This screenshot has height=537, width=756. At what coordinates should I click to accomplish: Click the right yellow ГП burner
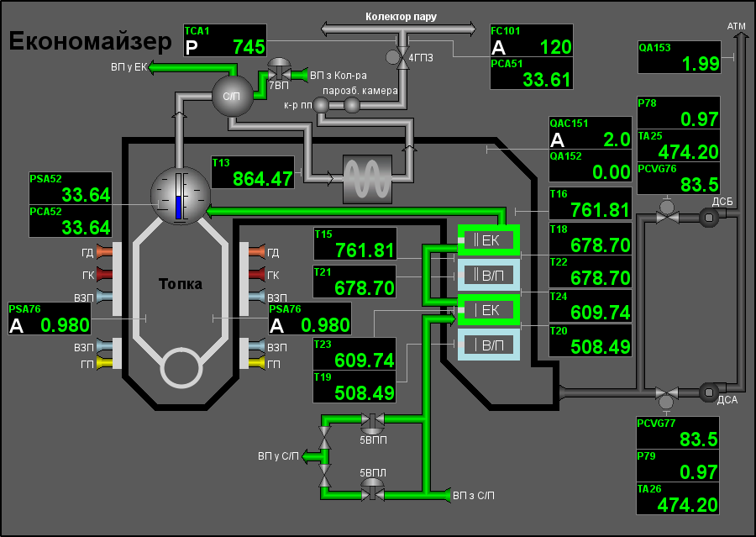[256, 363]
